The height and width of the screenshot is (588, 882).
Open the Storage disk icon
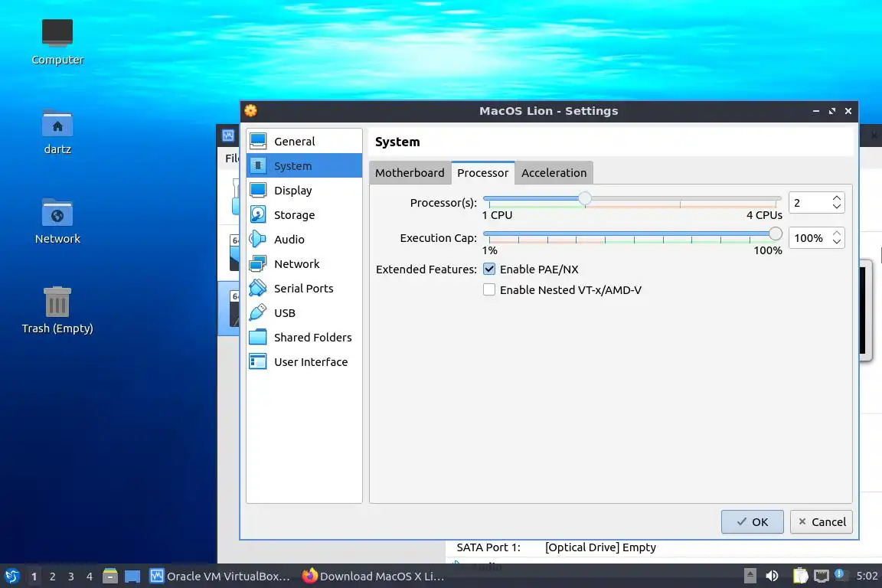coord(258,214)
